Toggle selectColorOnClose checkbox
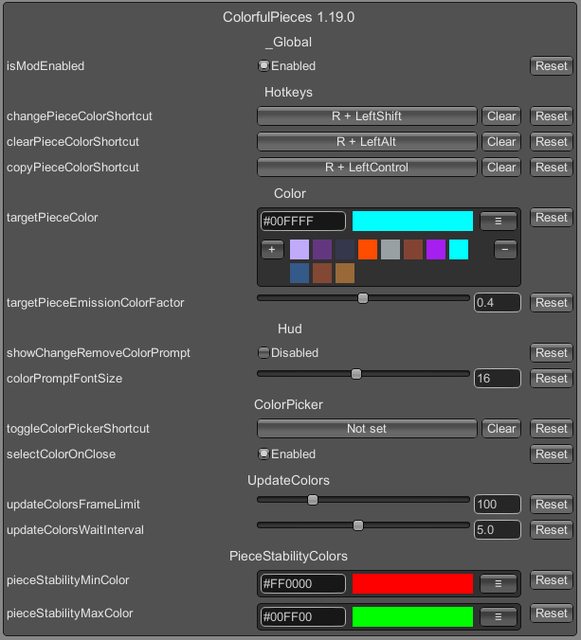 pos(264,454)
